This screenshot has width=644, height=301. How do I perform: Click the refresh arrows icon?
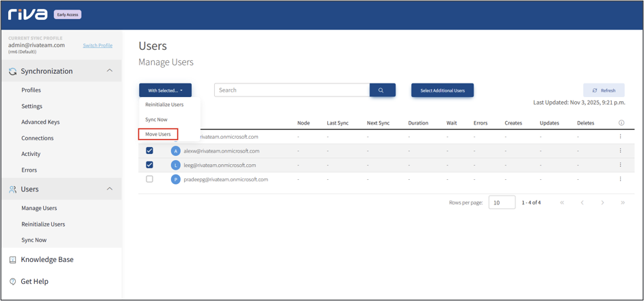click(594, 90)
